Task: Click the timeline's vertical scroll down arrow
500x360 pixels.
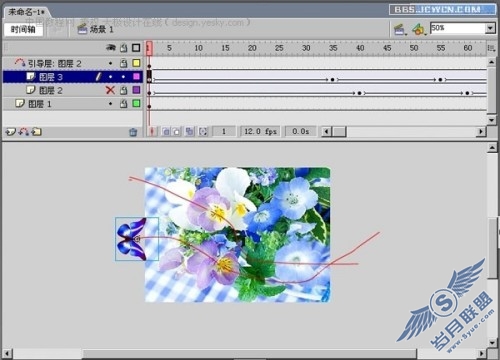Action: pyautogui.click(x=491, y=120)
